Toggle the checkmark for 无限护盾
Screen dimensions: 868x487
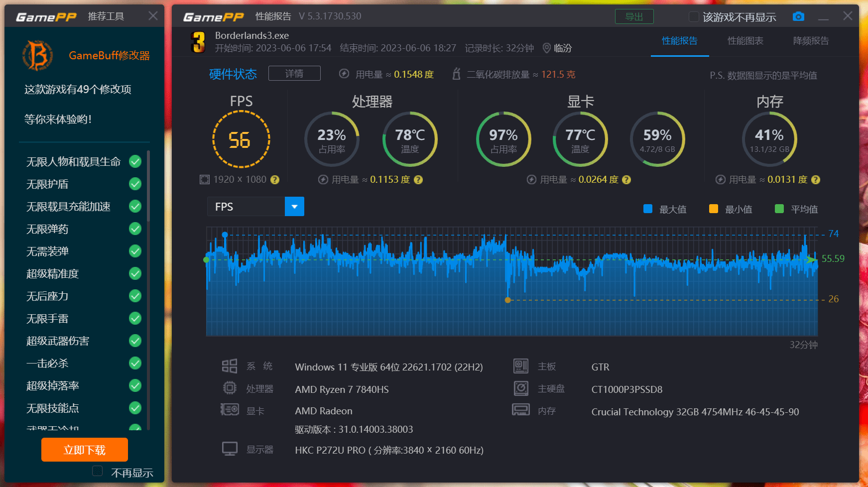click(135, 184)
